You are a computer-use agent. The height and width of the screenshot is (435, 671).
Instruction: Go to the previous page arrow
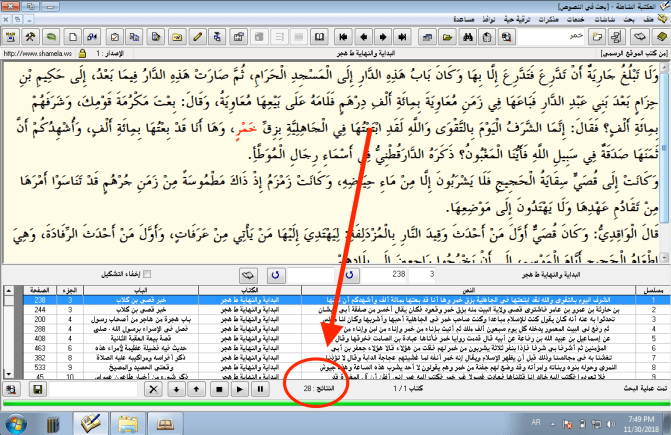click(363, 37)
